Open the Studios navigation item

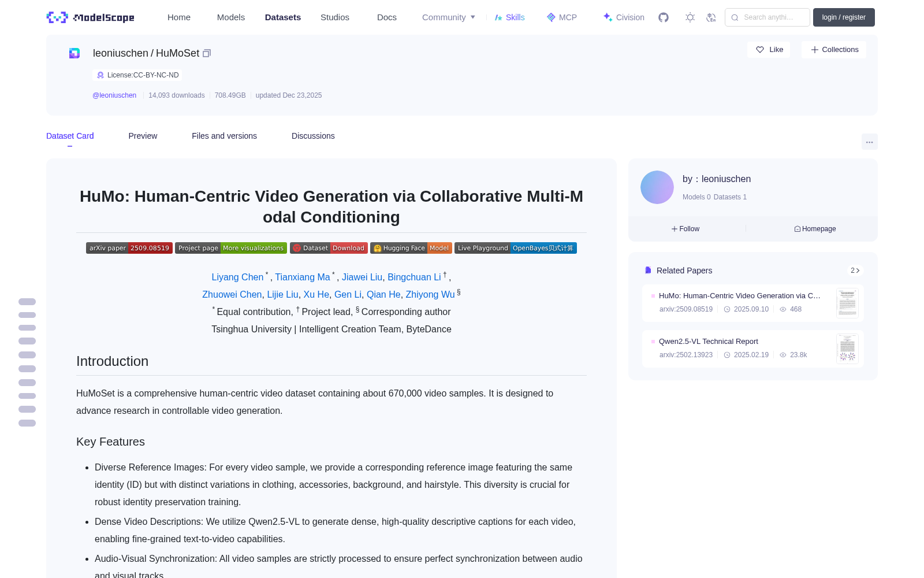pyautogui.click(x=335, y=17)
